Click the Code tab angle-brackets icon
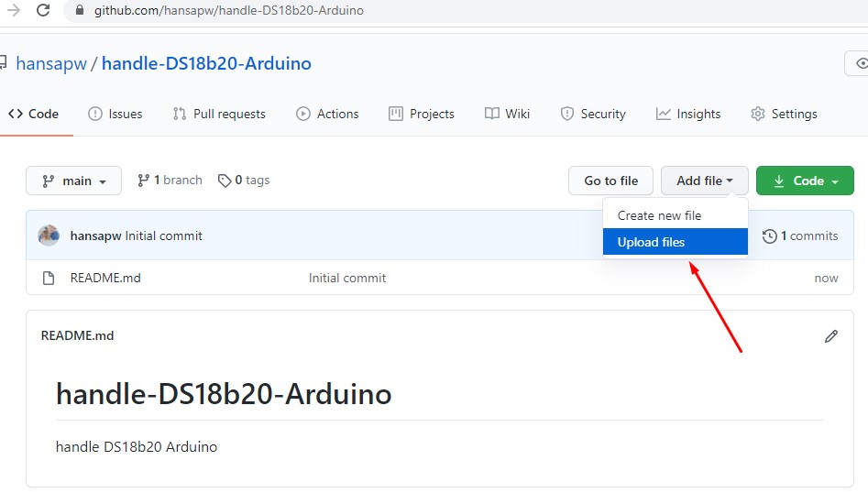 click(x=16, y=114)
